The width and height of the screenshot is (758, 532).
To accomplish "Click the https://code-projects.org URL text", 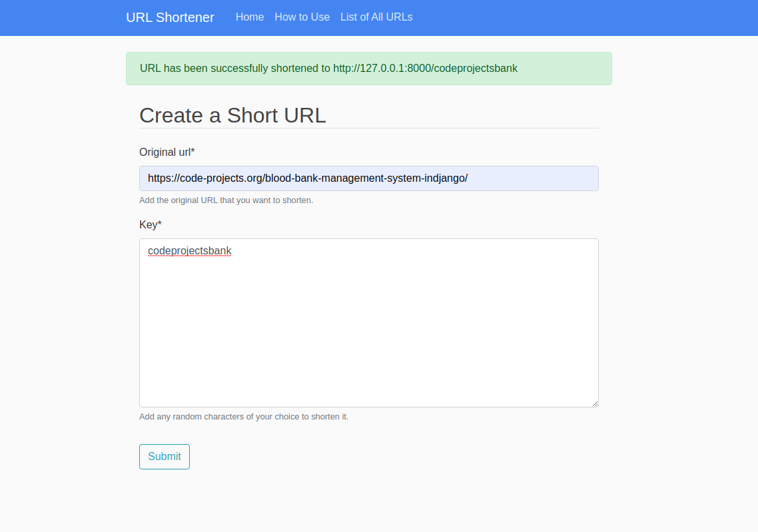I will (x=308, y=178).
